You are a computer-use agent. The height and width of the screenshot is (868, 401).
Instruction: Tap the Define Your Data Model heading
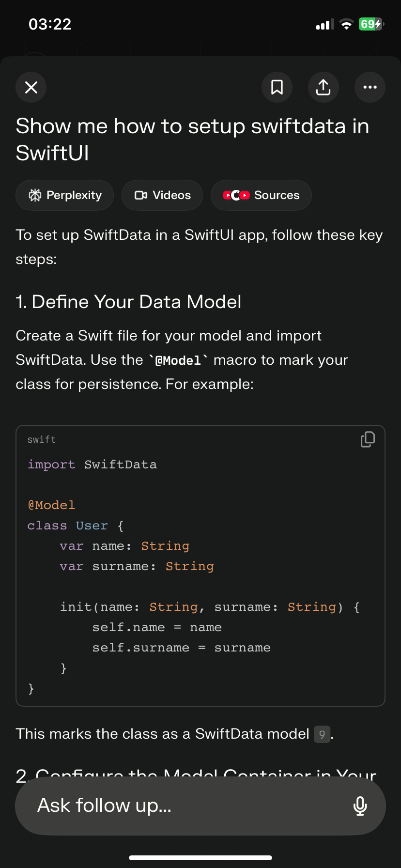coord(128,302)
